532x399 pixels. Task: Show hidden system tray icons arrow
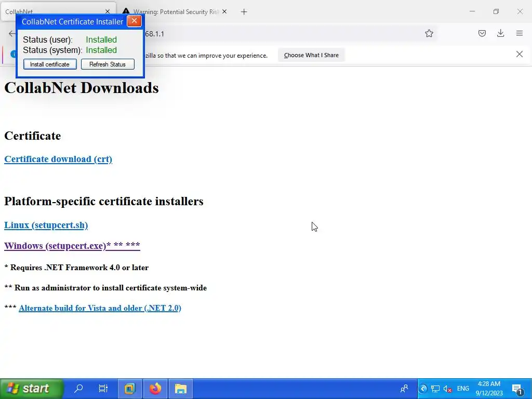(423, 389)
